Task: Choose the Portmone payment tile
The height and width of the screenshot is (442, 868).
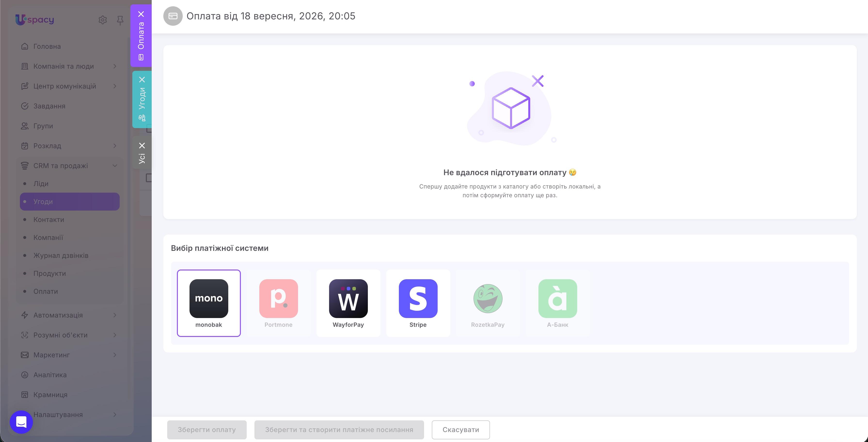Action: pyautogui.click(x=278, y=303)
